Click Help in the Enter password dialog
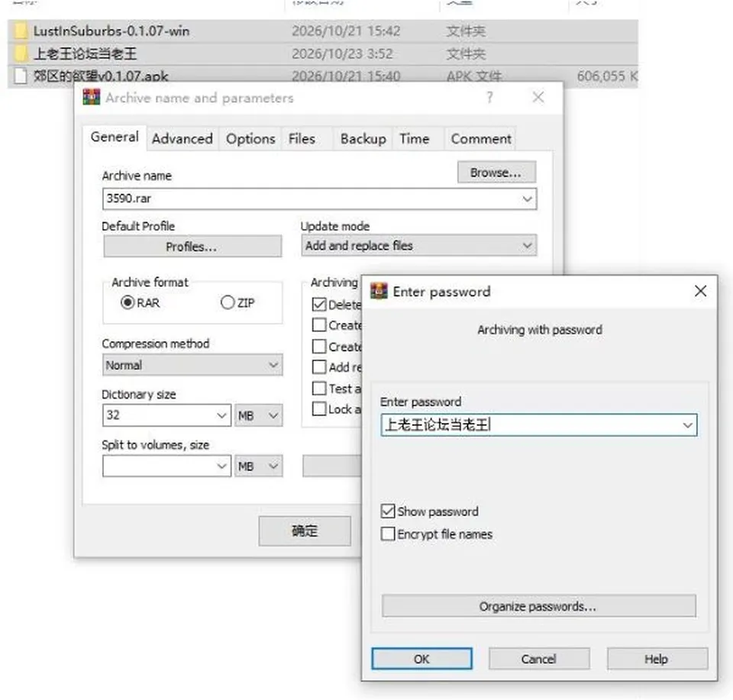 [657, 659]
